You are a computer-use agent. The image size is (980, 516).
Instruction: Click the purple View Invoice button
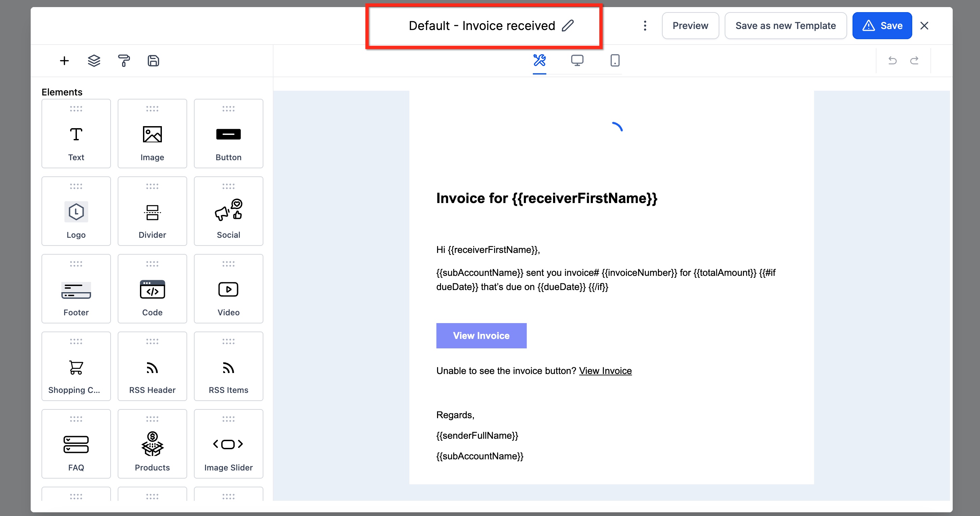tap(481, 336)
